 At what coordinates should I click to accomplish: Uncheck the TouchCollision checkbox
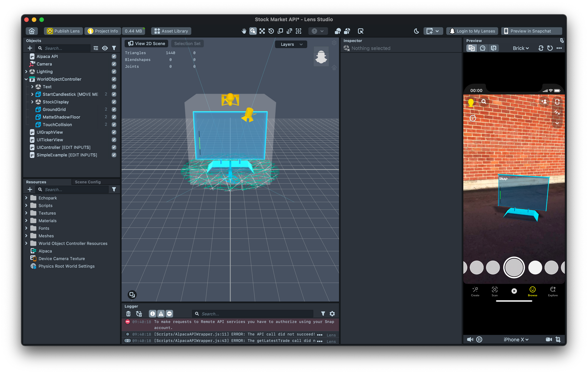point(114,125)
